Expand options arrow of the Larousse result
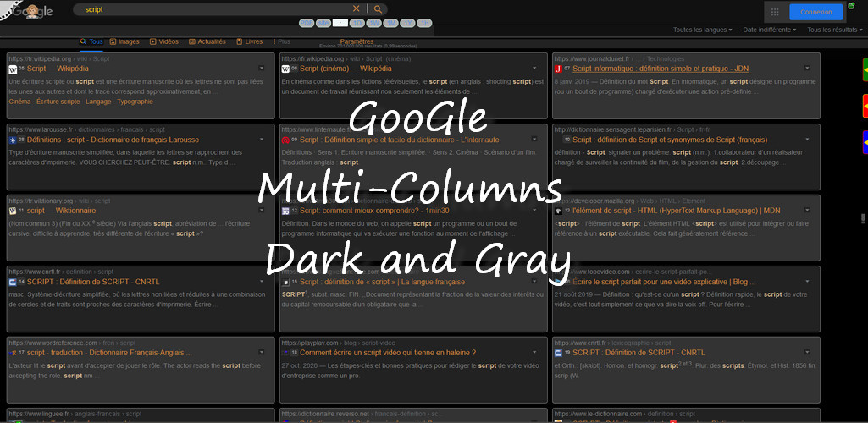The height and width of the screenshot is (423, 868). coord(262,139)
